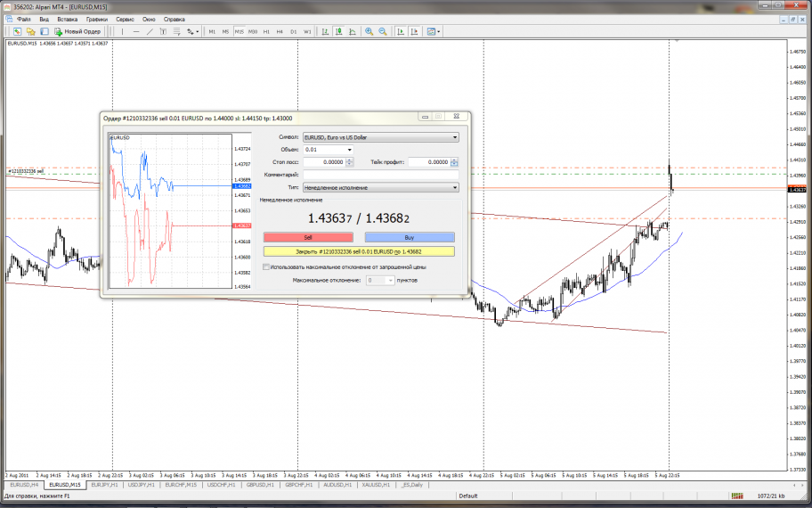The height and width of the screenshot is (508, 812).
Task: Switch to USDCHF,H1 chart tab
Action: coord(221,485)
